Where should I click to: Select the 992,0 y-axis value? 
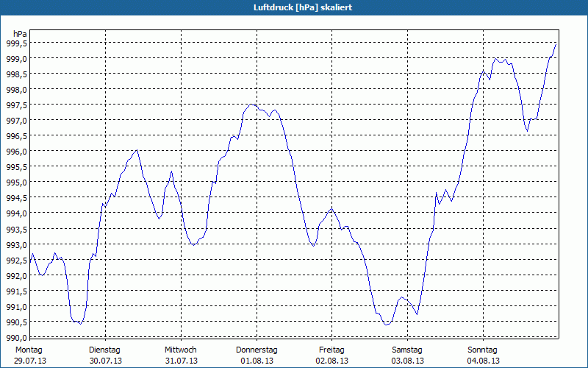click(16, 275)
